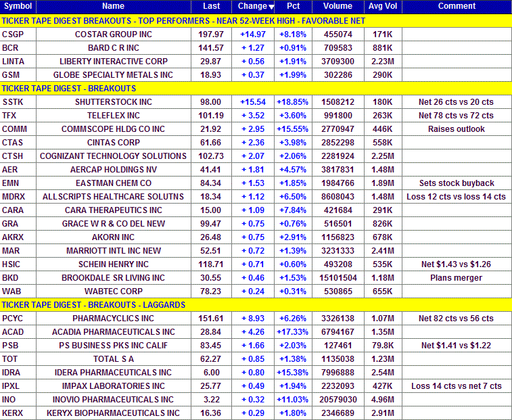Sort by the Pct column header
The height and width of the screenshot is (420, 512).
coord(294,6)
